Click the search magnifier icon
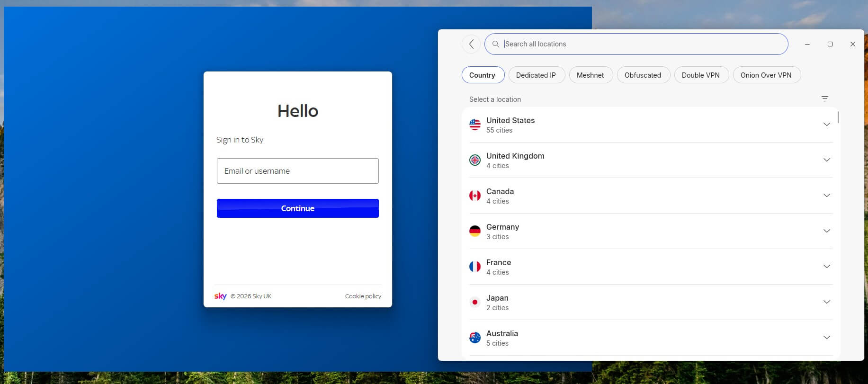 click(x=496, y=44)
